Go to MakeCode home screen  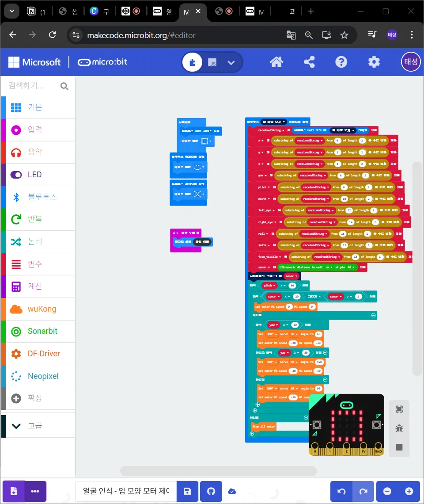click(276, 62)
